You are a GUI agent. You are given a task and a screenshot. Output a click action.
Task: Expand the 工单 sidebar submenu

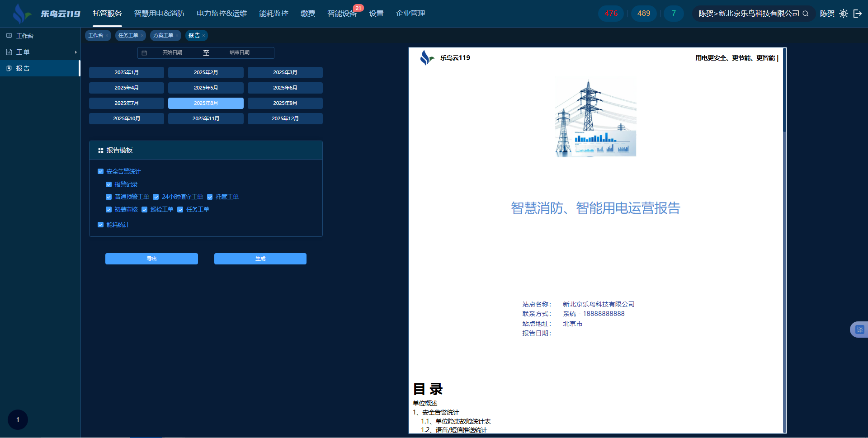[x=40, y=52]
